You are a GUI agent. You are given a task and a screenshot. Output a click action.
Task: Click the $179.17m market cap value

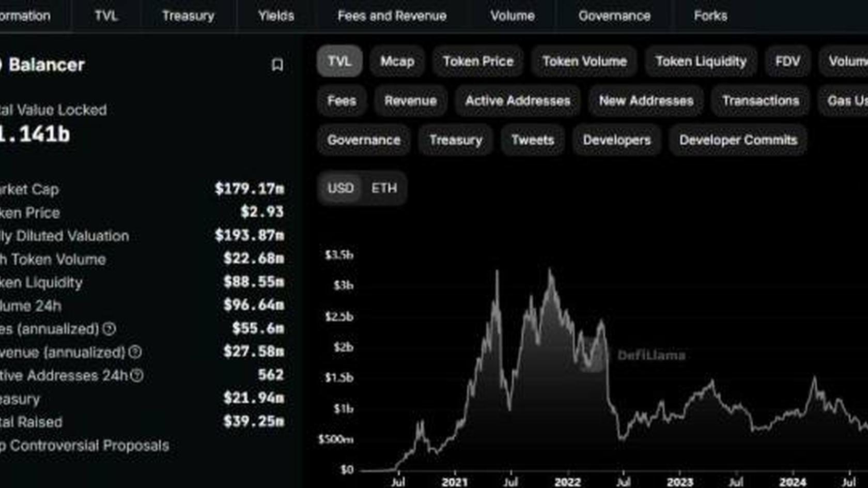(x=250, y=189)
